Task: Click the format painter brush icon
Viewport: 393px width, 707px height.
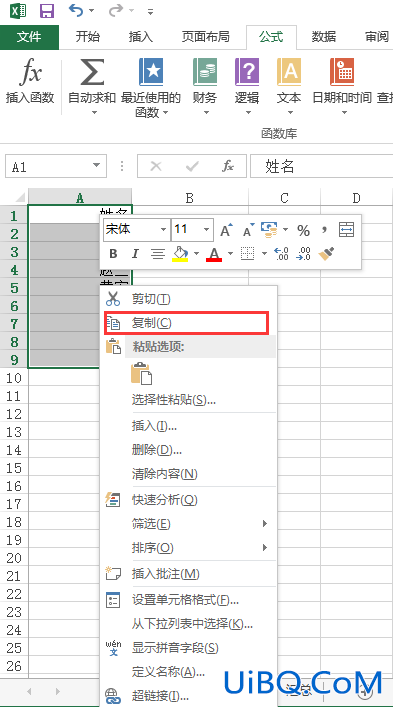Action: coord(326,254)
